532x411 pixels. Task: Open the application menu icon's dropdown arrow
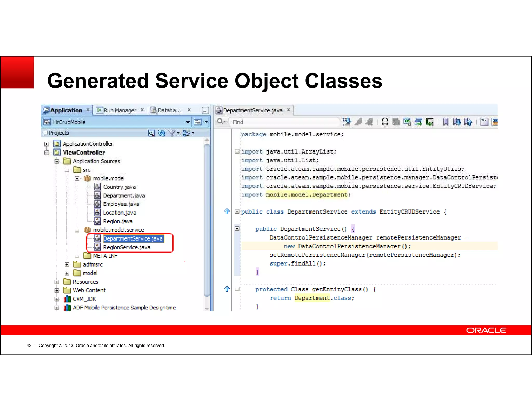point(206,122)
